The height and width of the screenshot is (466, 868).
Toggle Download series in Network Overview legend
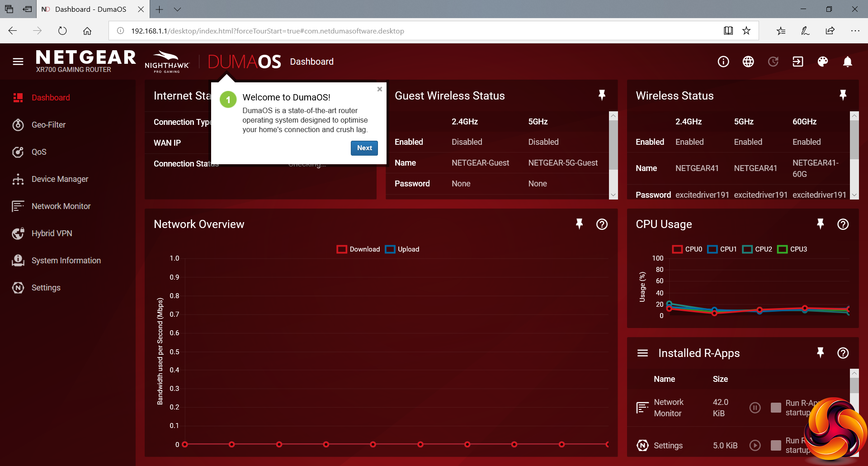(358, 249)
